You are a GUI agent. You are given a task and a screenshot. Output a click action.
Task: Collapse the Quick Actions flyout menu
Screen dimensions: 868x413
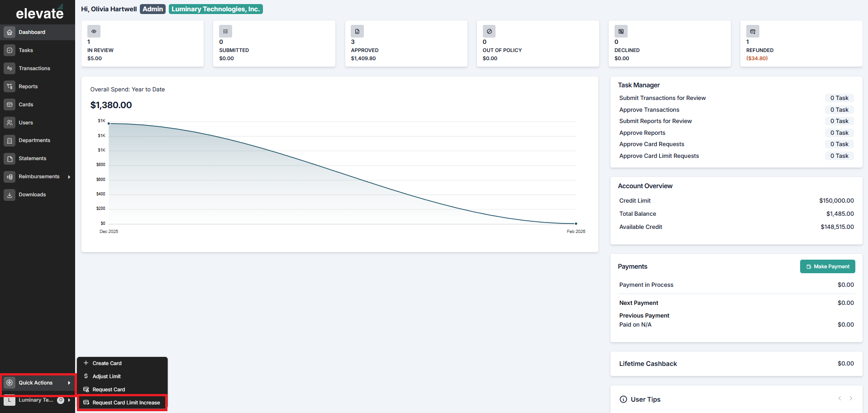[x=38, y=383]
